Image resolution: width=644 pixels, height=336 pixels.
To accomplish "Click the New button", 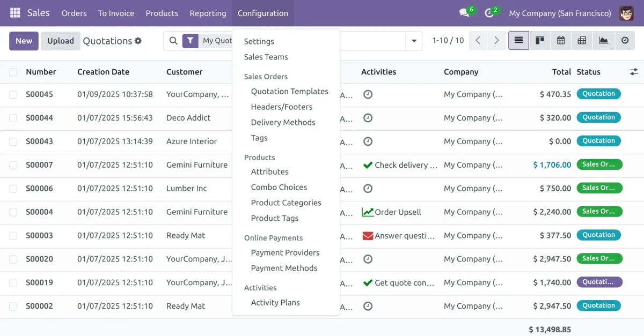I will tap(24, 40).
